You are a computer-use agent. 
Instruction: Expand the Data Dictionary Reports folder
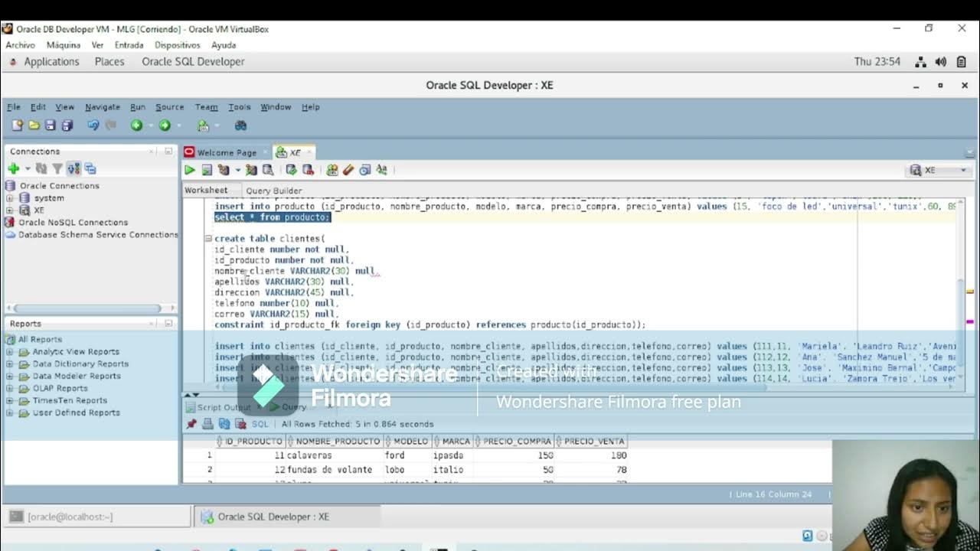(x=10, y=364)
